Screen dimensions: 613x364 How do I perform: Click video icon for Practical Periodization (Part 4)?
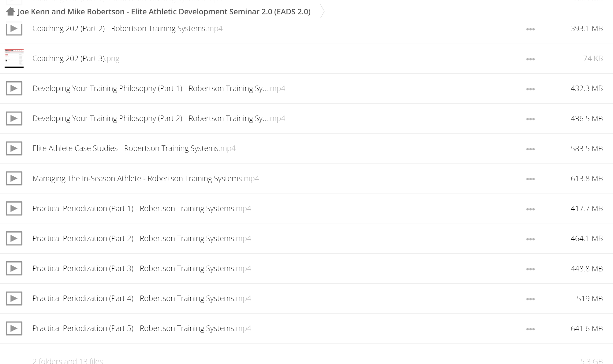[14, 298]
